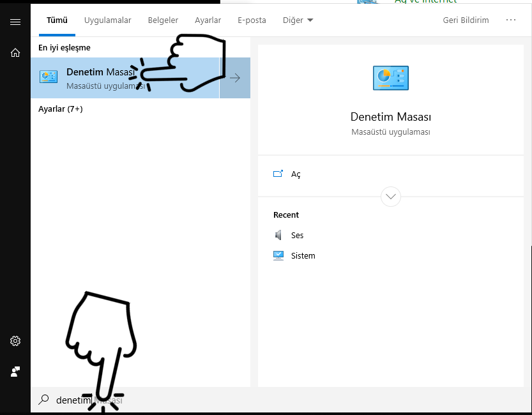Click the magnifier icon in the search box
The width and height of the screenshot is (532, 415).
[x=44, y=400]
